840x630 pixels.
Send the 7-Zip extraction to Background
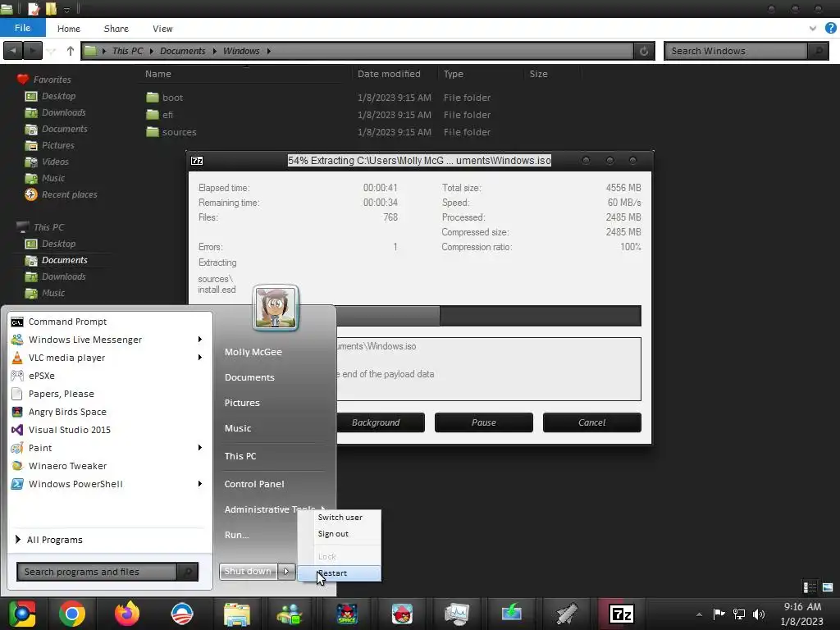click(376, 422)
